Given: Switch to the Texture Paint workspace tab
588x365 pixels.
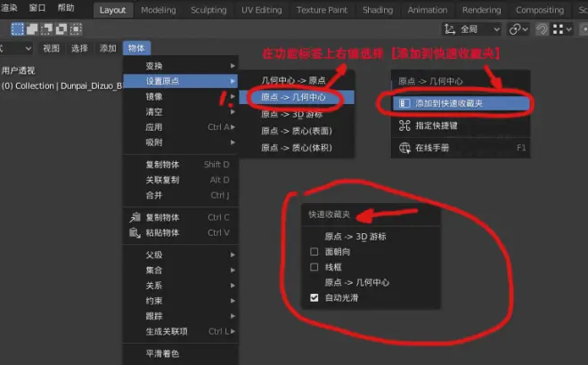Looking at the screenshot, I should tap(322, 10).
